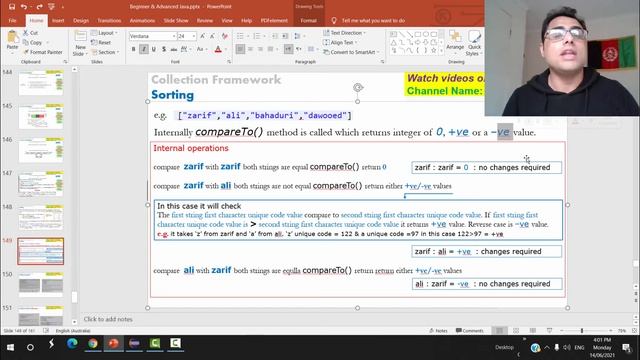The height and width of the screenshot is (360, 640).
Task: Toggle Align Right for paragraph
Action: click(260, 49)
